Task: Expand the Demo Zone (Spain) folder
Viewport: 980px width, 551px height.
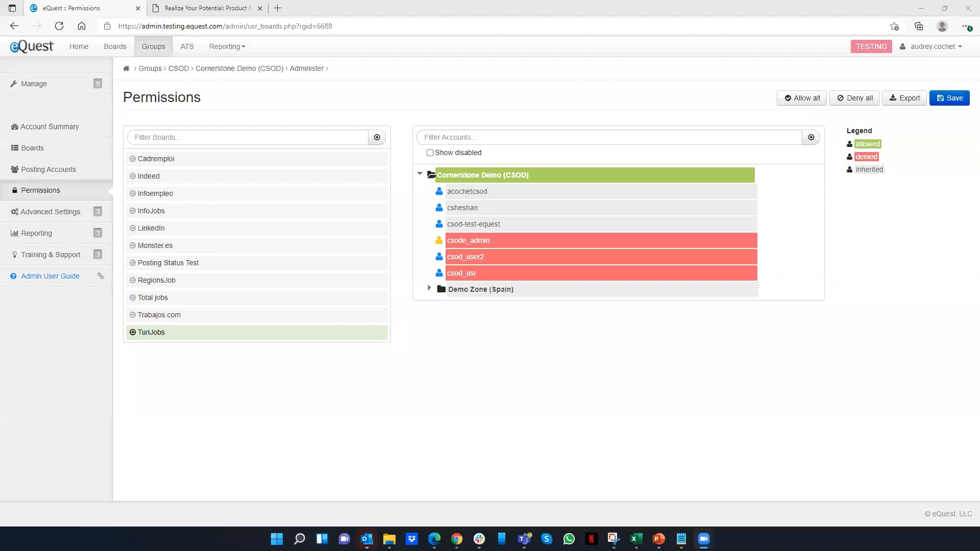Action: (429, 288)
